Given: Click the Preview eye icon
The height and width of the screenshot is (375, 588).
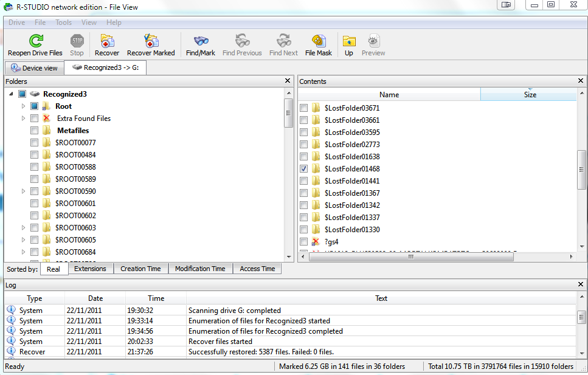Looking at the screenshot, I should [x=373, y=41].
